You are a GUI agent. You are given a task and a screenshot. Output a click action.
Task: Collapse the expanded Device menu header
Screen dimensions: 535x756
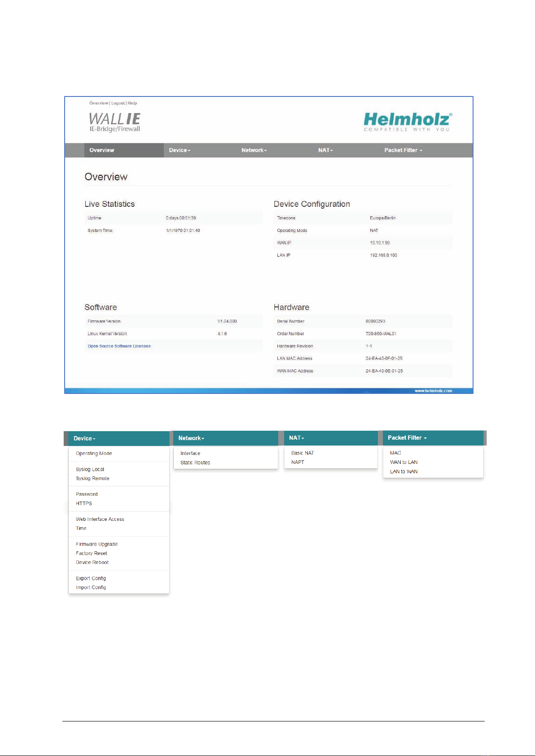click(x=118, y=438)
